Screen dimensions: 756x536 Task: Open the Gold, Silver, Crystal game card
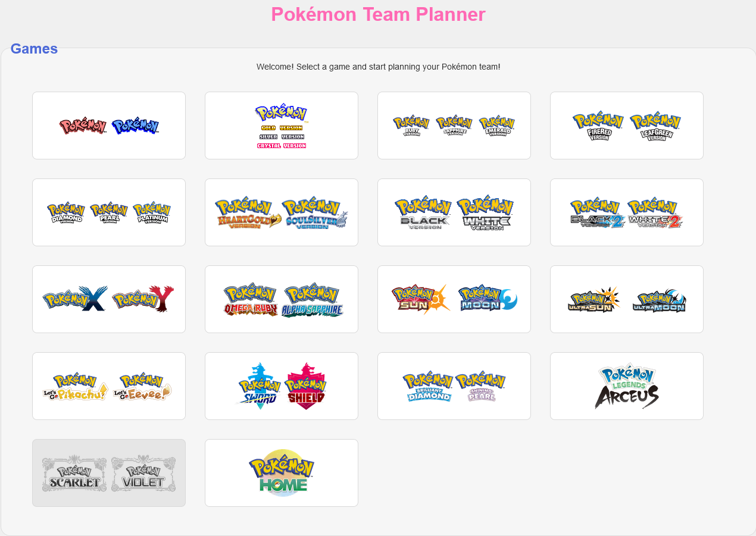(x=282, y=126)
